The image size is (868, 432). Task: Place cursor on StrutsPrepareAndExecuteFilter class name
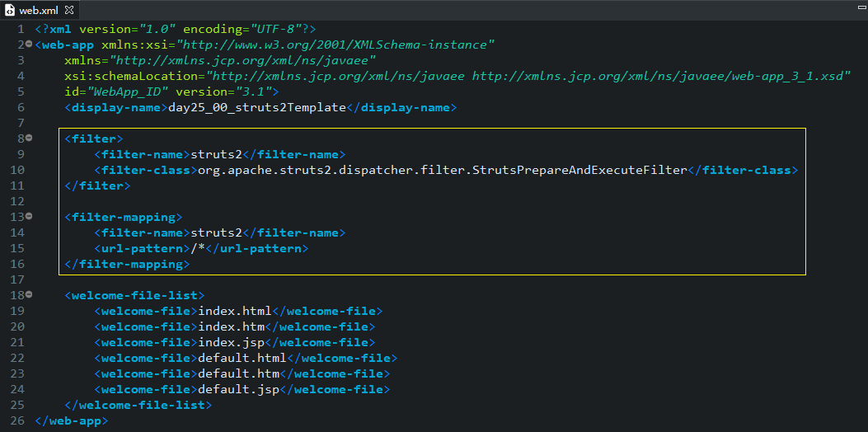pos(579,170)
